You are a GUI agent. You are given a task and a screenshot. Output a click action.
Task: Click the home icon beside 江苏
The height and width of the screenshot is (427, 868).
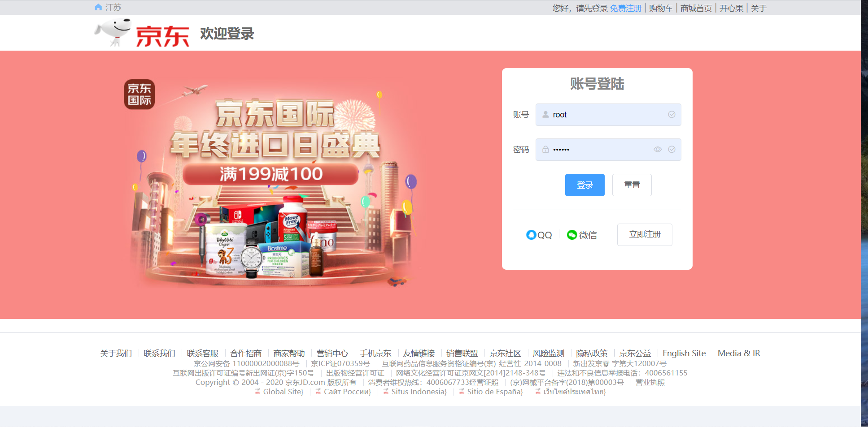point(98,7)
